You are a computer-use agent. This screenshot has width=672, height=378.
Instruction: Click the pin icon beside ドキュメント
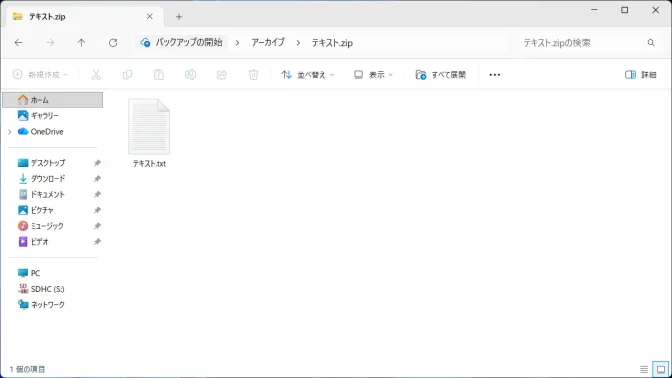[97, 195]
